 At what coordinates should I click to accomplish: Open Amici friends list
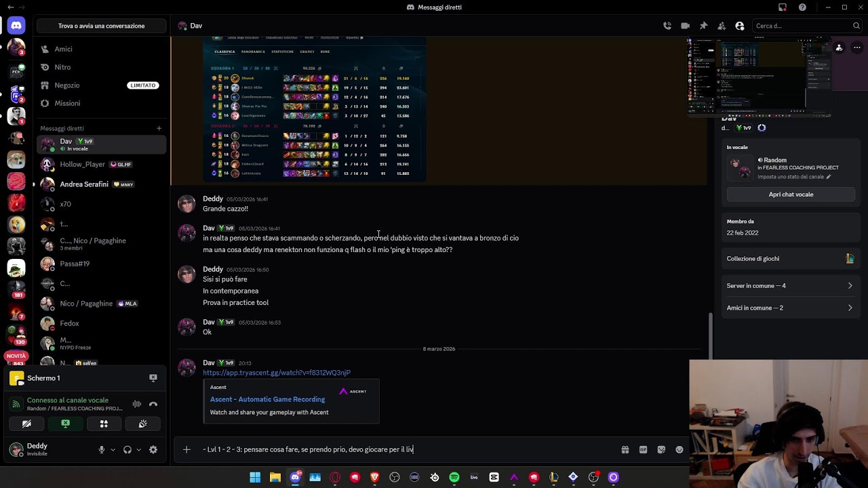tap(101, 49)
